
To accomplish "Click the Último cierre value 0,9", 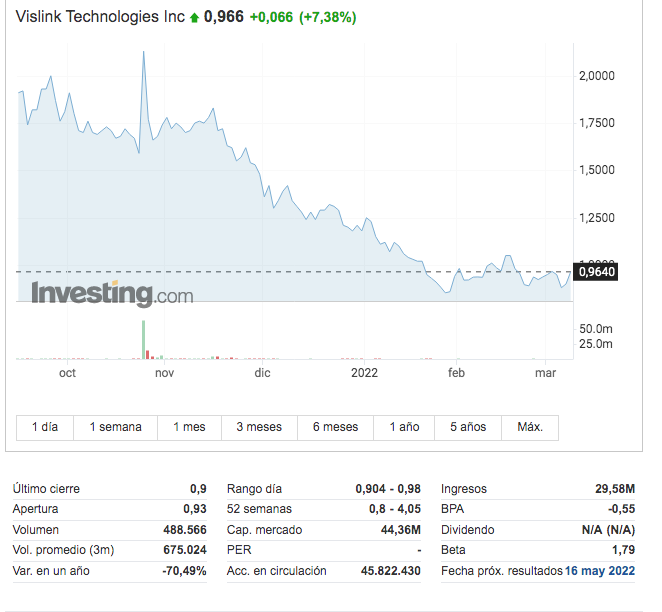I will pyautogui.click(x=198, y=489).
